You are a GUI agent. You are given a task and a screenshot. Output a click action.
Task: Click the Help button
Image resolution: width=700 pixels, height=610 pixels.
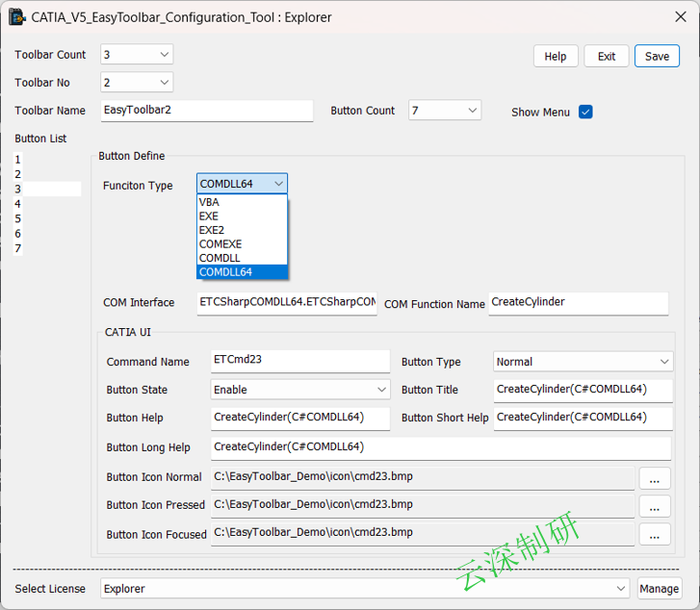[556, 56]
